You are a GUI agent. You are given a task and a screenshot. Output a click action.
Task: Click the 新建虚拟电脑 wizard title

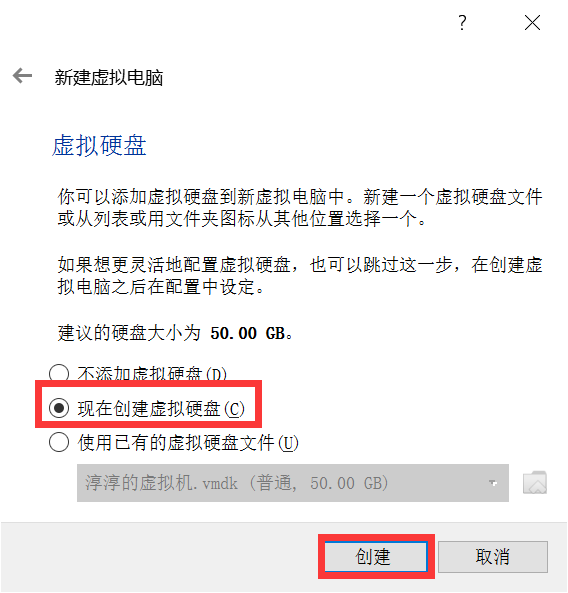click(109, 78)
